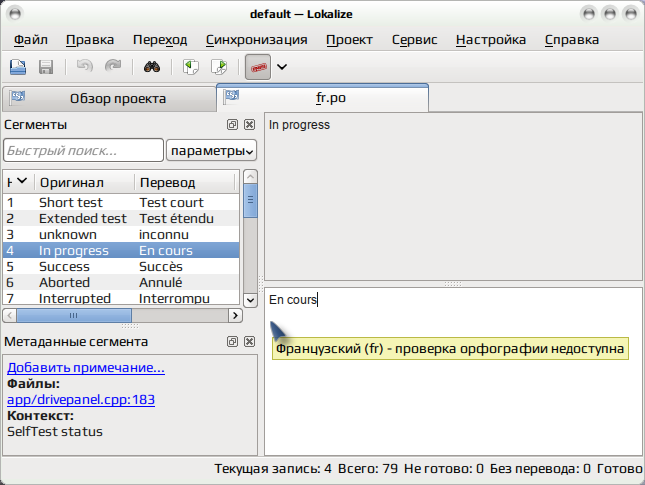This screenshot has height=485, width=645.
Task: Click the Undo arrow icon
Action: [84, 66]
